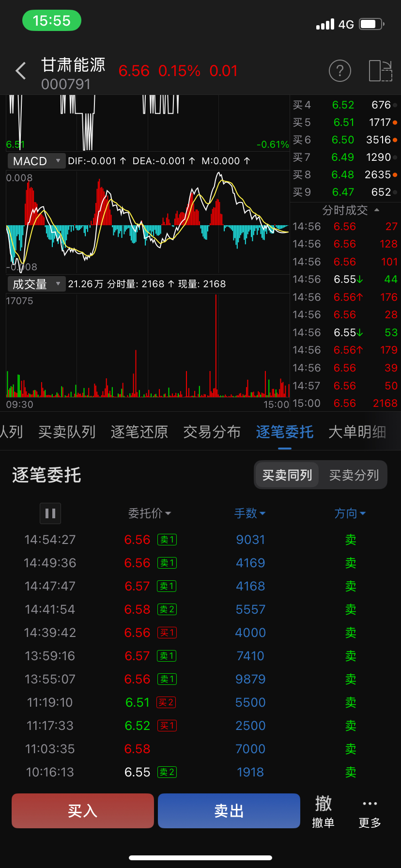
Task: Select the 13:59:16 order of 7410 lots
Action: [x=200, y=656]
